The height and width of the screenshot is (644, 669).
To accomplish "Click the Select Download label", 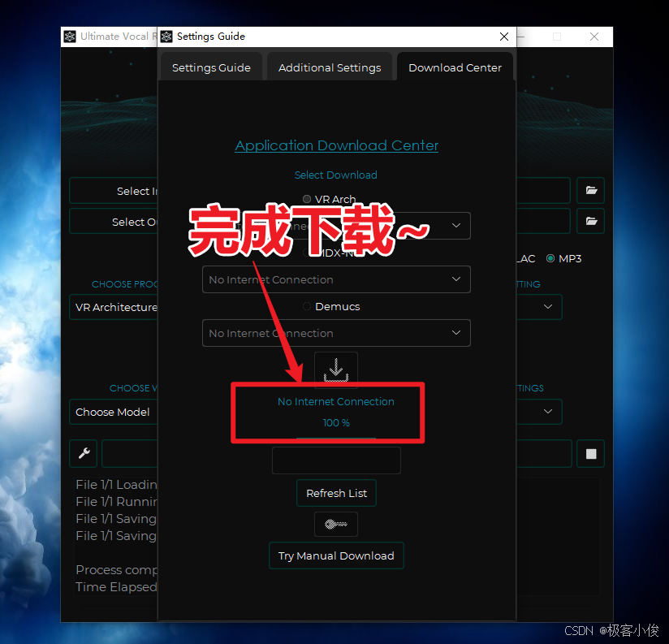I will pyautogui.click(x=336, y=175).
